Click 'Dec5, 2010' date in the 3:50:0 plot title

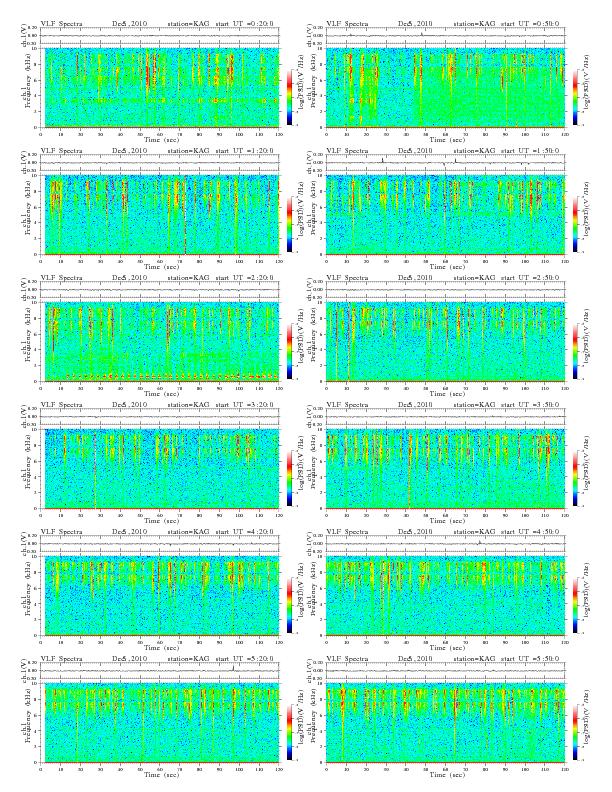415,405
